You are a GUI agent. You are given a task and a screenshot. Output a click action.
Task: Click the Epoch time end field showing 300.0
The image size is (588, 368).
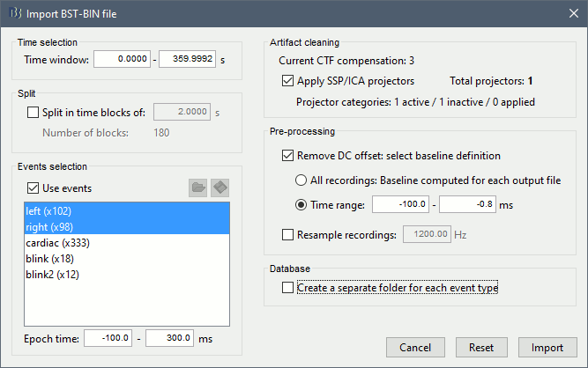168,337
